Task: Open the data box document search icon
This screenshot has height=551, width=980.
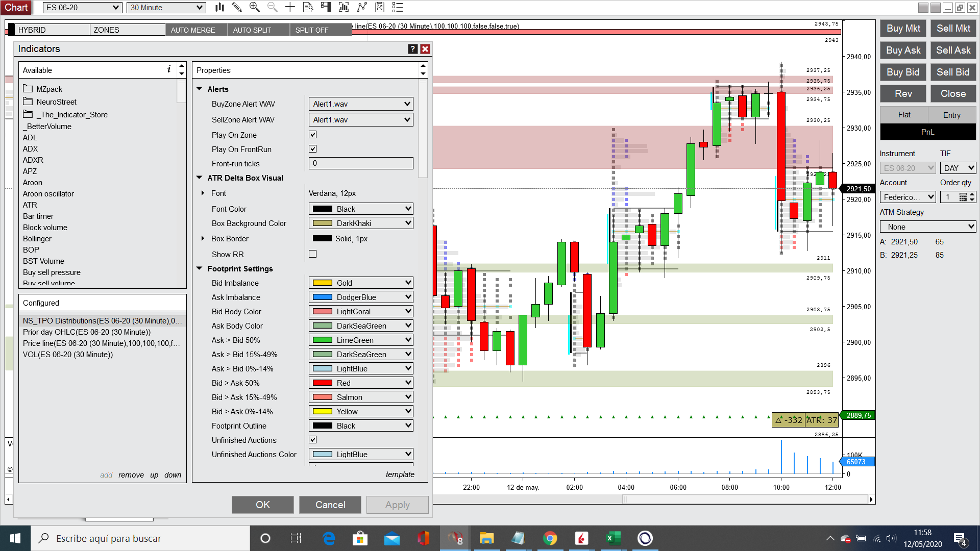Action: [x=308, y=7]
